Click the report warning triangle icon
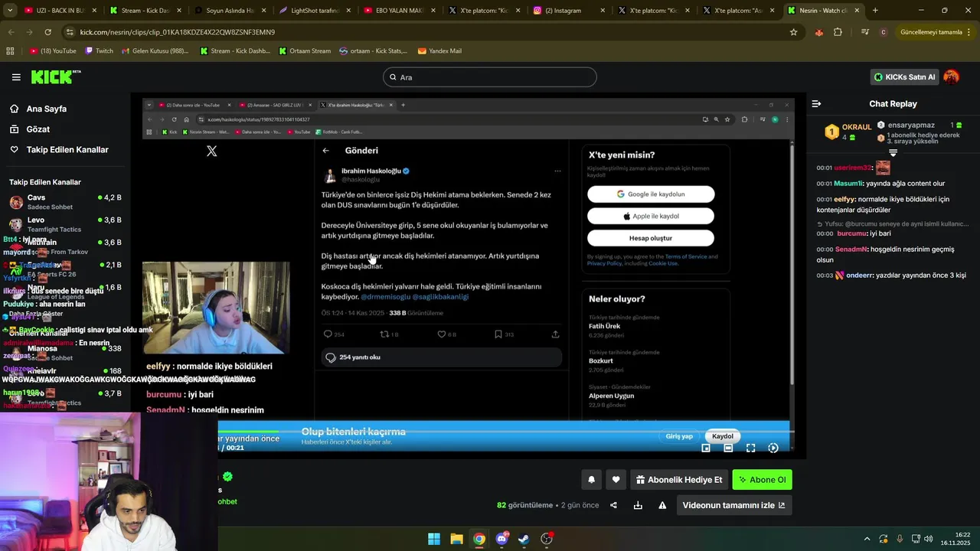The width and height of the screenshot is (980, 551). (662, 505)
